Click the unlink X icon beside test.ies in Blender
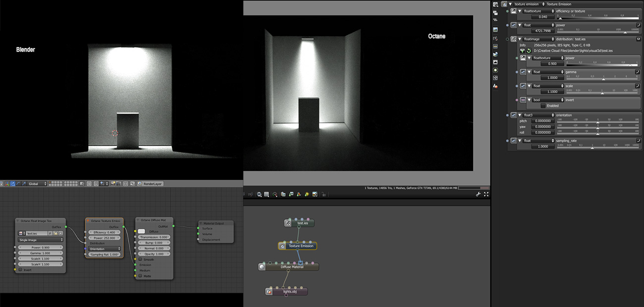This screenshot has width=644, height=307. tap(60, 233)
